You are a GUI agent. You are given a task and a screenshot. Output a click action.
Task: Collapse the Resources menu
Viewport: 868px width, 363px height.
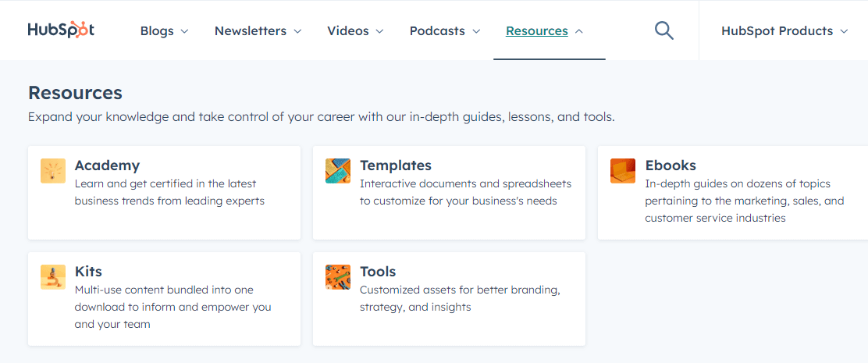pyautogui.click(x=544, y=31)
